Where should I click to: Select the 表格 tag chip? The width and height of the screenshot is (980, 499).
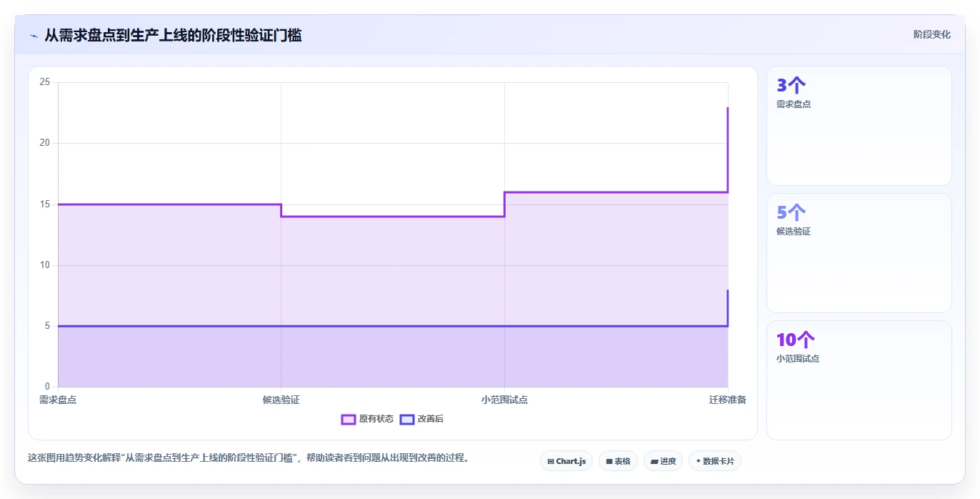(618, 461)
